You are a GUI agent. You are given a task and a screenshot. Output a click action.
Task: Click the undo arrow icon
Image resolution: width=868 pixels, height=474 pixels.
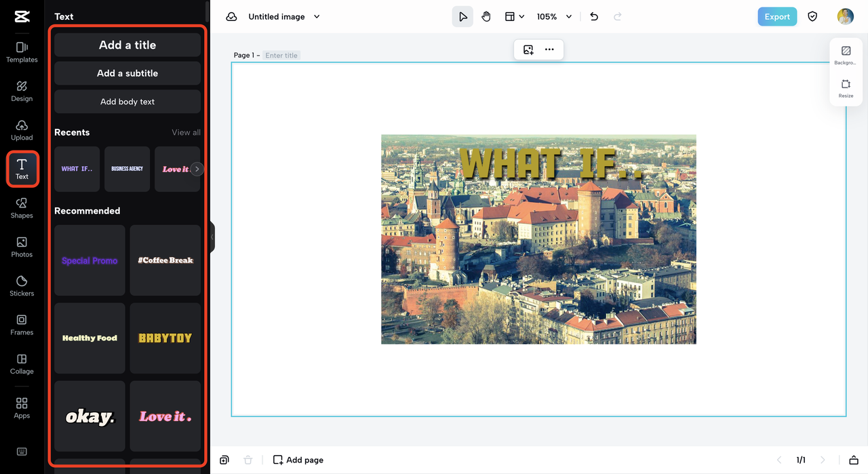coord(594,17)
